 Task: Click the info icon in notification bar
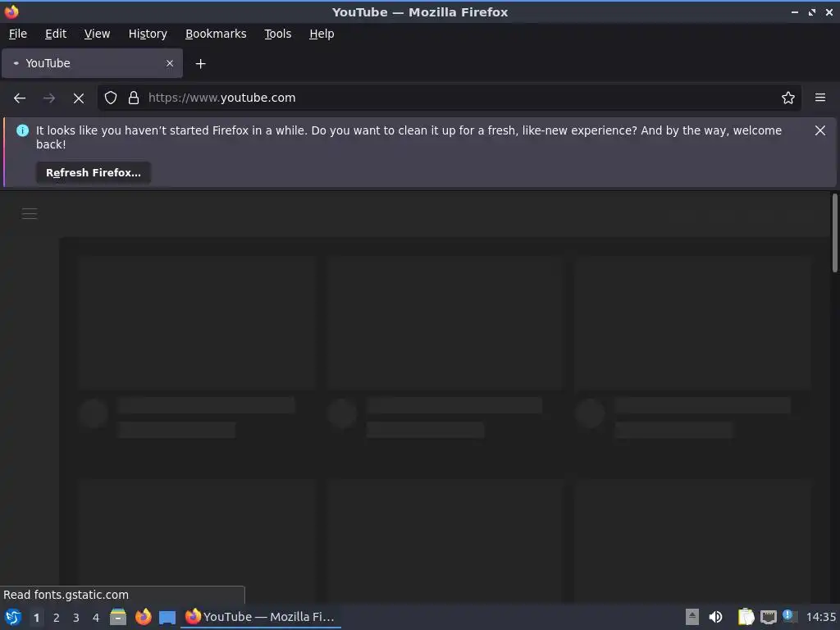click(x=22, y=130)
